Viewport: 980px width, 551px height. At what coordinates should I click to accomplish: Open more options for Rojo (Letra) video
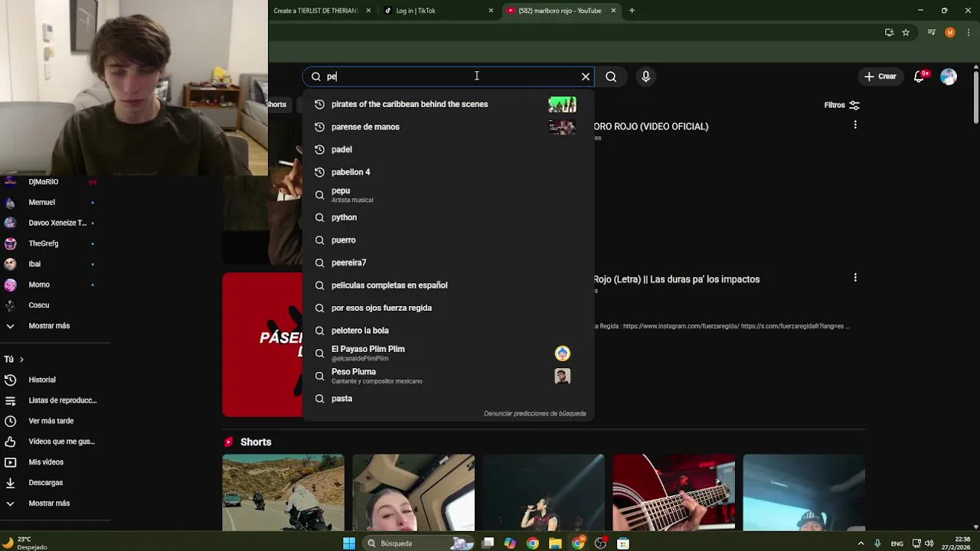click(x=855, y=278)
